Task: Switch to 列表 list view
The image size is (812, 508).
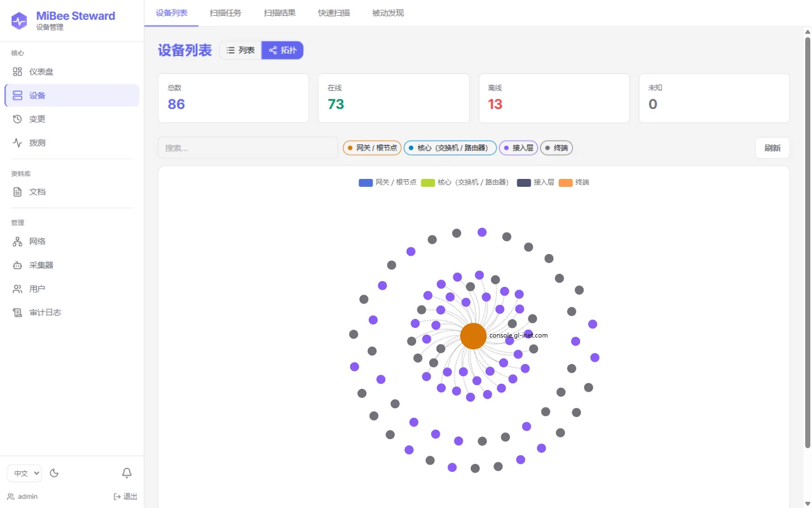Action: (241, 50)
